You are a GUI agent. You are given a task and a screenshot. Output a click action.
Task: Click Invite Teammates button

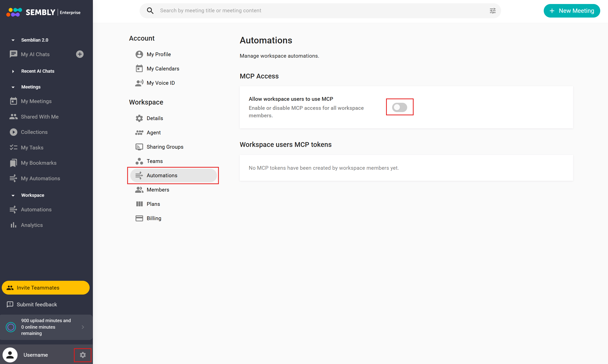click(46, 288)
